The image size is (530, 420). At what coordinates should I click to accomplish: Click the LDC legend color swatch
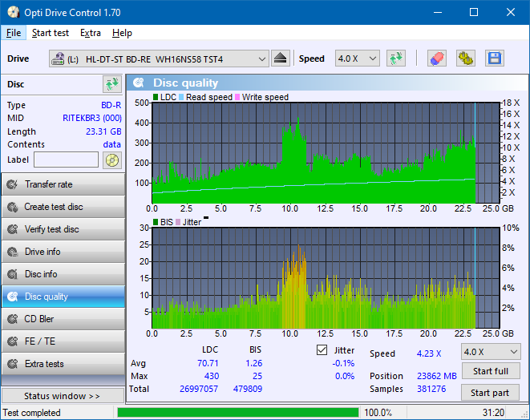tap(156, 97)
